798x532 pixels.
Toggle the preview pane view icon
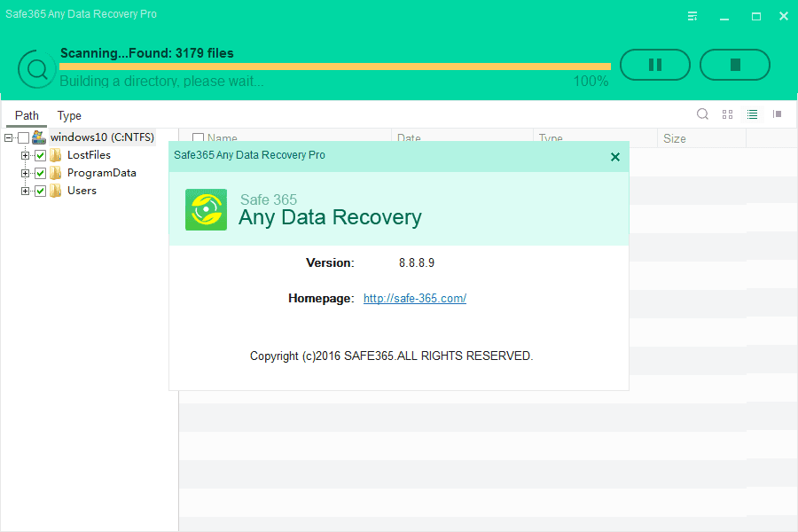[777, 114]
